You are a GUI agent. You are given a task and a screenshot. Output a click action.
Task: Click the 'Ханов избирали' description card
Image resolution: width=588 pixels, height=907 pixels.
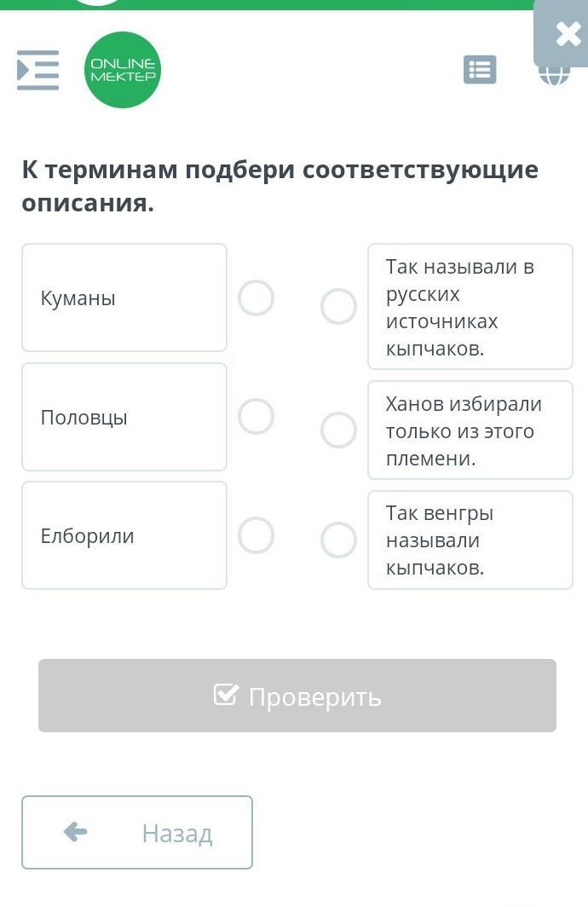[470, 430]
